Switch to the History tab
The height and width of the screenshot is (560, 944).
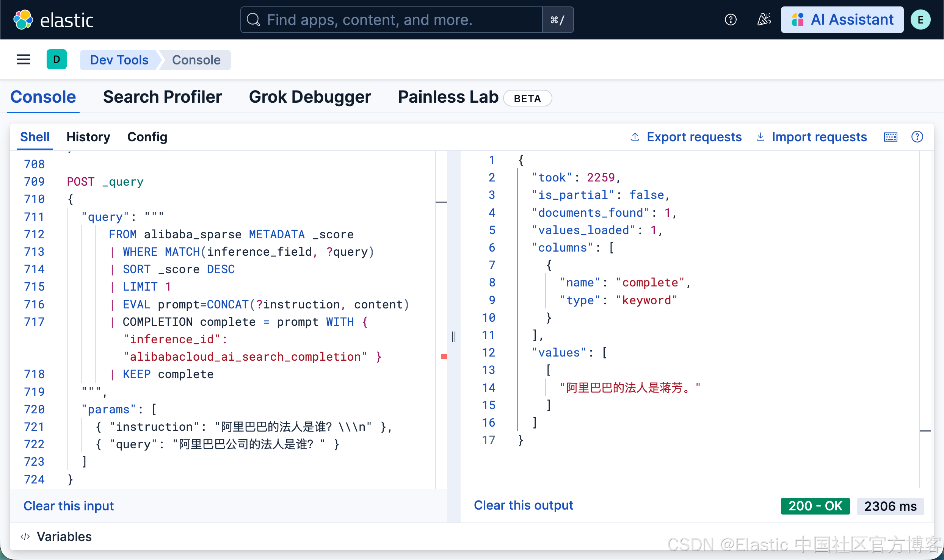pos(88,137)
